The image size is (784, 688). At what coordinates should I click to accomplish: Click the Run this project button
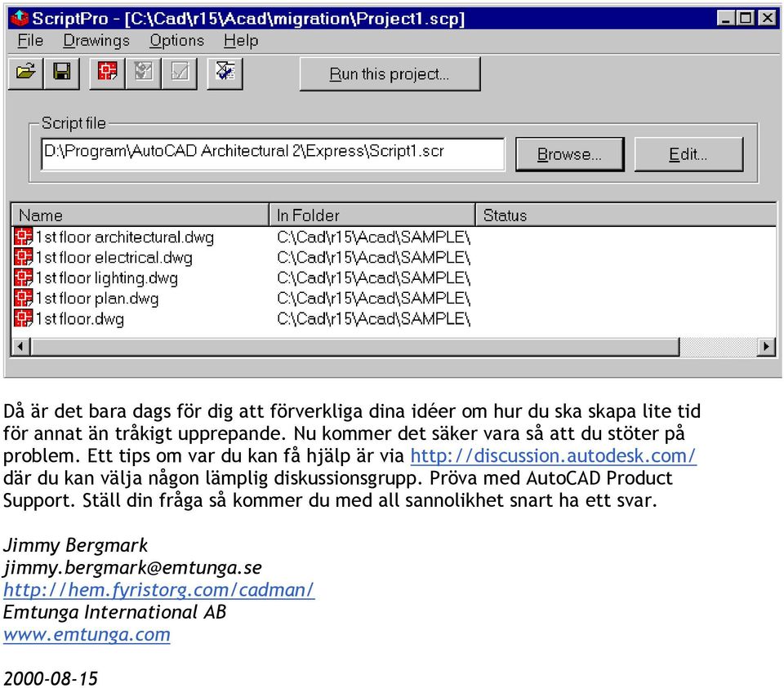pos(390,74)
